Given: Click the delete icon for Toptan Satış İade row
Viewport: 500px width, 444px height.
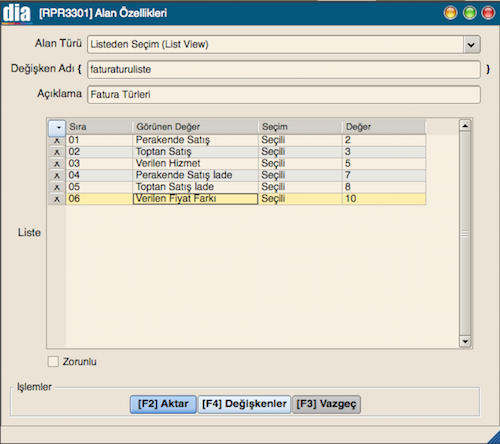Looking at the screenshot, I should [x=57, y=187].
